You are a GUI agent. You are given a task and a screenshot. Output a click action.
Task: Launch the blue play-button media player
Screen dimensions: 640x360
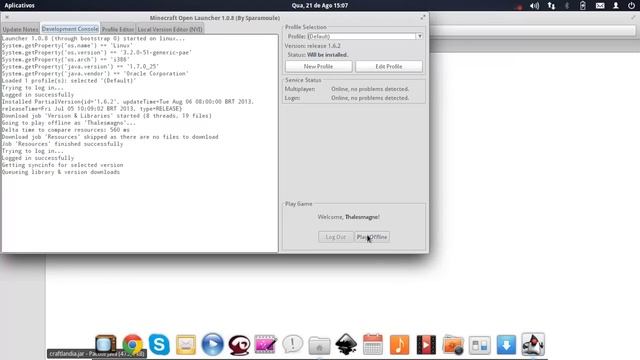(213, 344)
